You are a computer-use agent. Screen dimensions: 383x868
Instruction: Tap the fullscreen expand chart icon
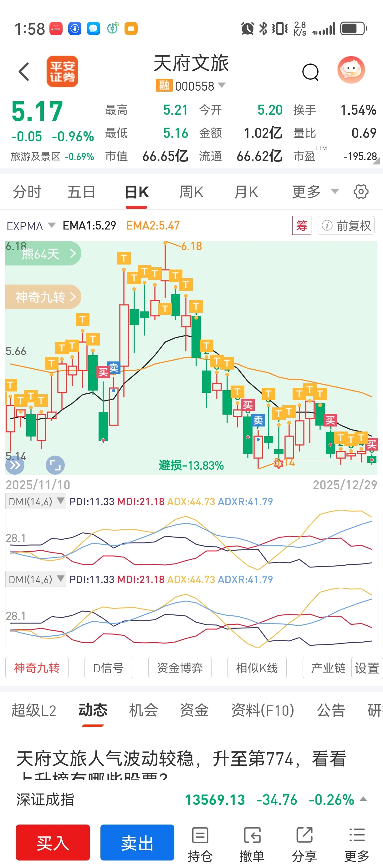tap(55, 465)
